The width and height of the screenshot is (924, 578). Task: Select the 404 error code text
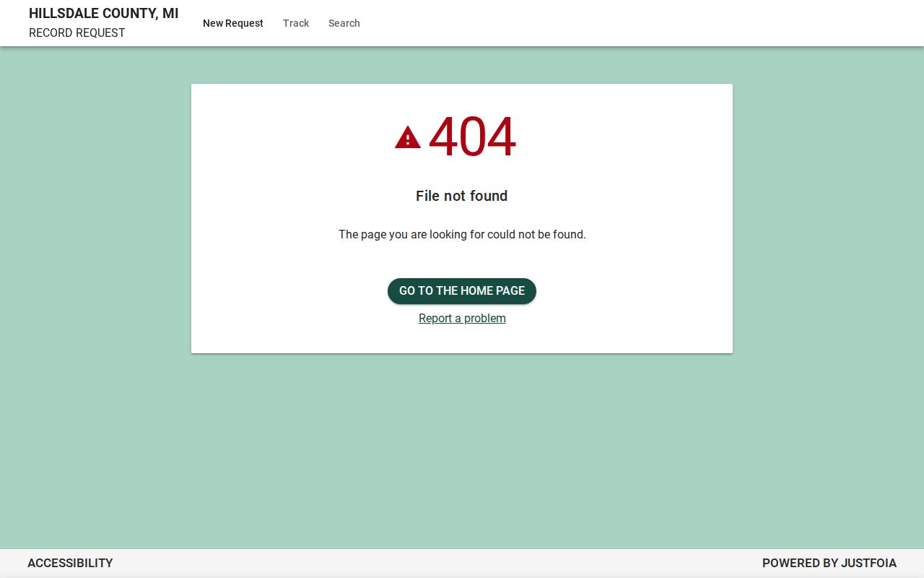point(472,137)
